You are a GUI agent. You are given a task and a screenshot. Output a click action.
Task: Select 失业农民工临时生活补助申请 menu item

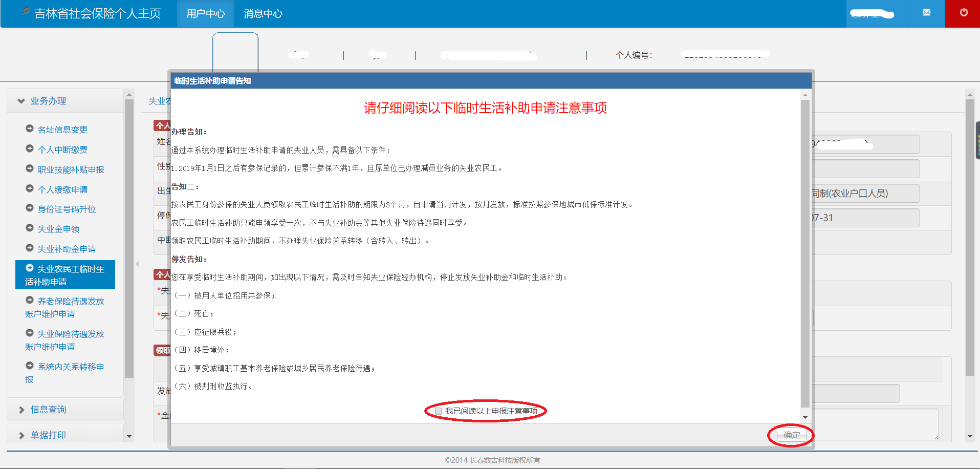coord(65,275)
